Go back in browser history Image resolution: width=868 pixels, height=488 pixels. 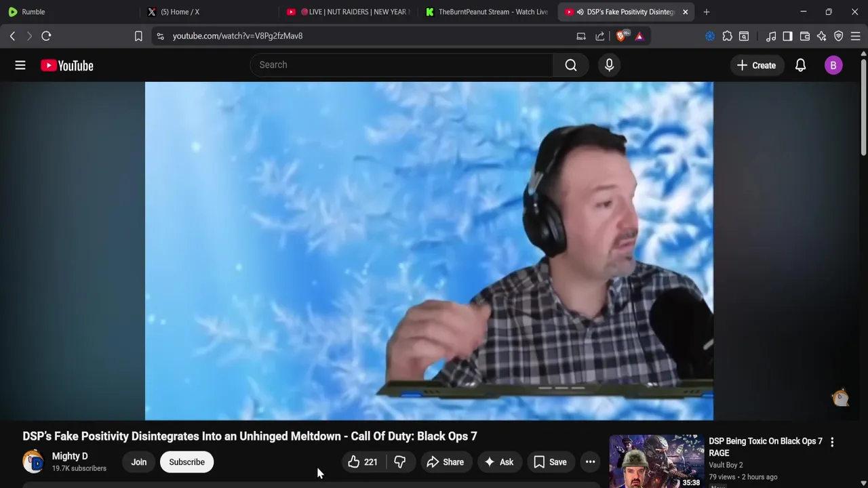(x=12, y=36)
